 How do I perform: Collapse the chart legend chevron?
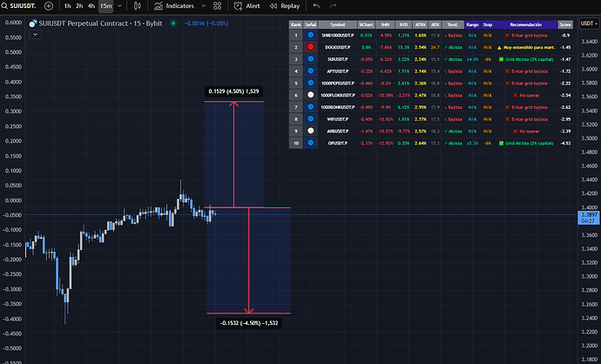[x=35, y=36]
